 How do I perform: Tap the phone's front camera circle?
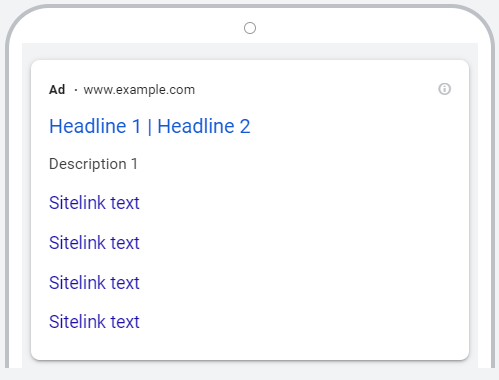click(x=250, y=28)
